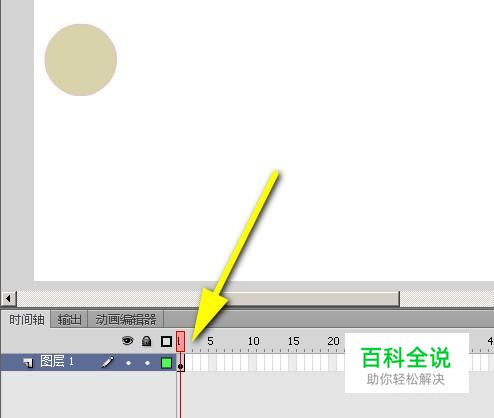Click frame 15 on the timeline ruler
Image resolution: width=494 pixels, height=418 pixels.
pyautogui.click(x=292, y=342)
